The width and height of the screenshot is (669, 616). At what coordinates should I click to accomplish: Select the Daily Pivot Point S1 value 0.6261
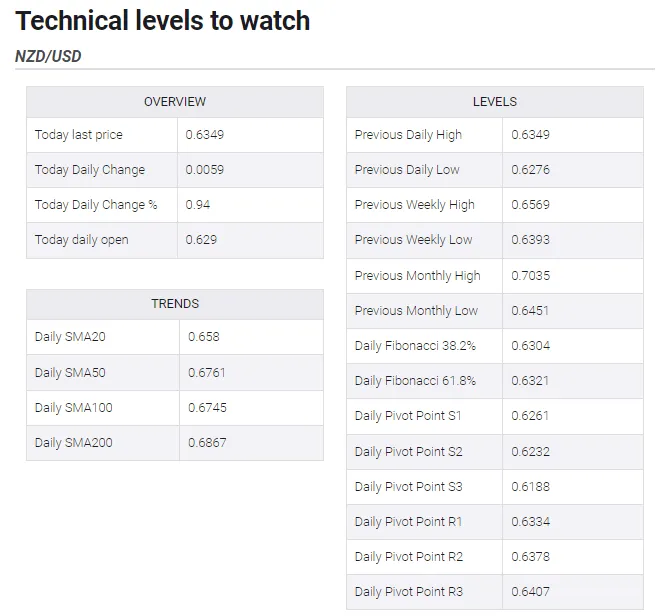[530, 416]
